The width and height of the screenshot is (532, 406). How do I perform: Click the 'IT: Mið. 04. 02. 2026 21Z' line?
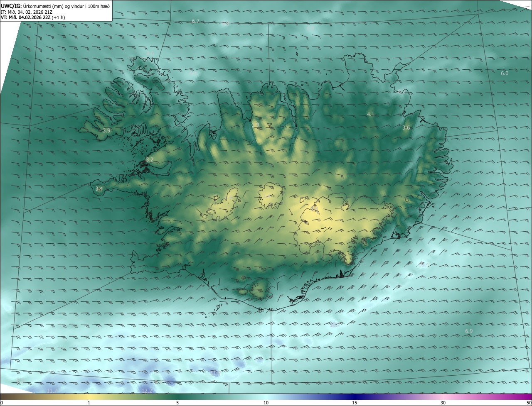[x=27, y=12]
